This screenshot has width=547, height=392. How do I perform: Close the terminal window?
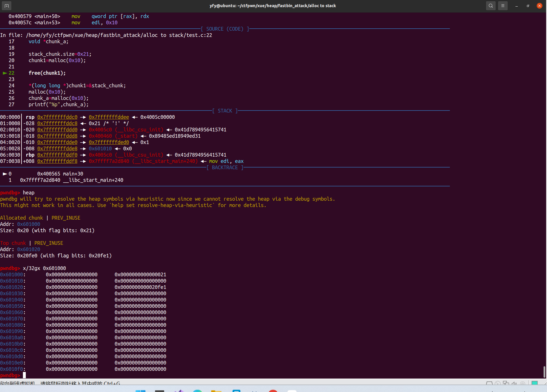[x=539, y=6]
